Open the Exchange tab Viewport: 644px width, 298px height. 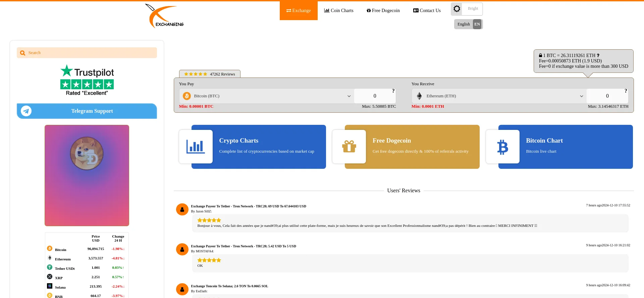click(x=299, y=11)
